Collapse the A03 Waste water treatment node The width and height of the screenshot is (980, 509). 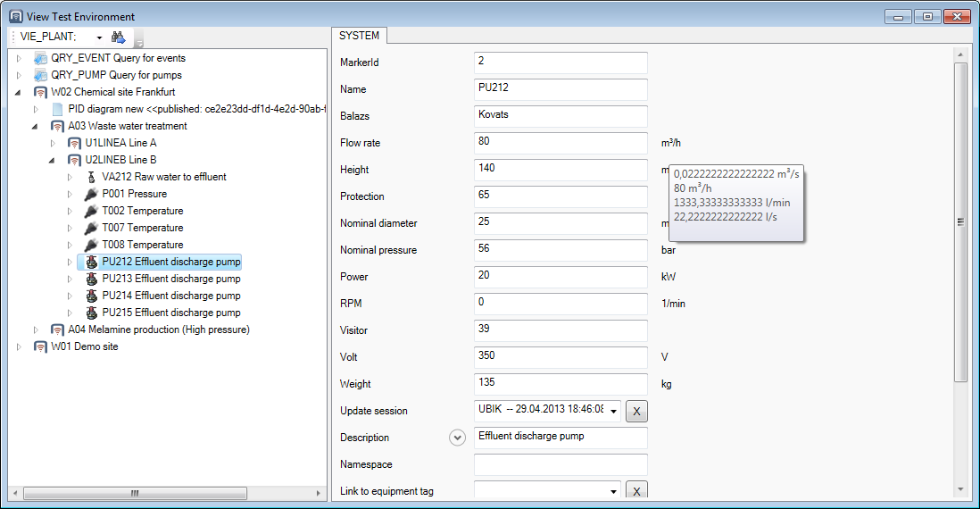coord(36,126)
